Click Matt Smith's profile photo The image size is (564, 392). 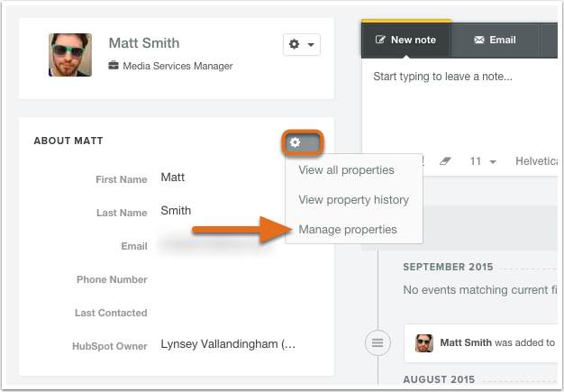click(x=70, y=55)
